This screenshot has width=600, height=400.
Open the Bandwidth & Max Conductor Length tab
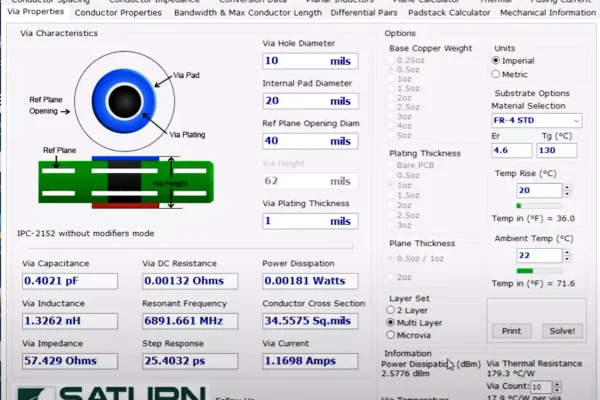(248, 13)
